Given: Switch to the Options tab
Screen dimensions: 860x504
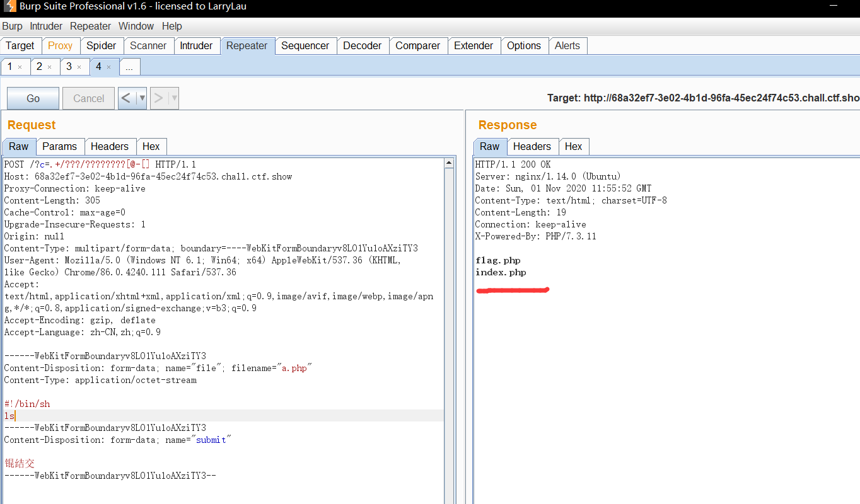Looking at the screenshot, I should 524,46.
